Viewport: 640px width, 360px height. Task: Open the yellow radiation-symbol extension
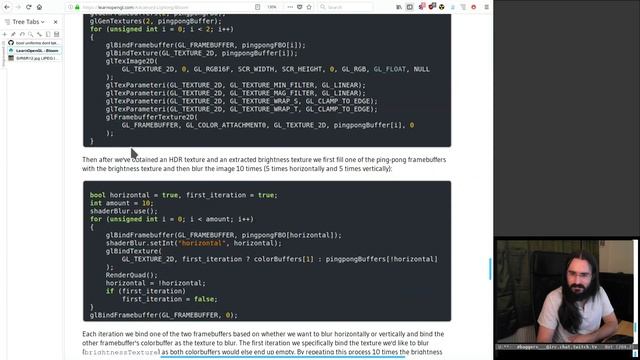442,7
